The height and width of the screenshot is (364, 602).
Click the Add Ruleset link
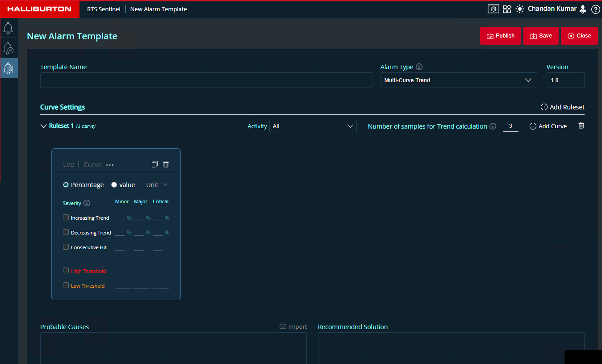pyautogui.click(x=562, y=107)
